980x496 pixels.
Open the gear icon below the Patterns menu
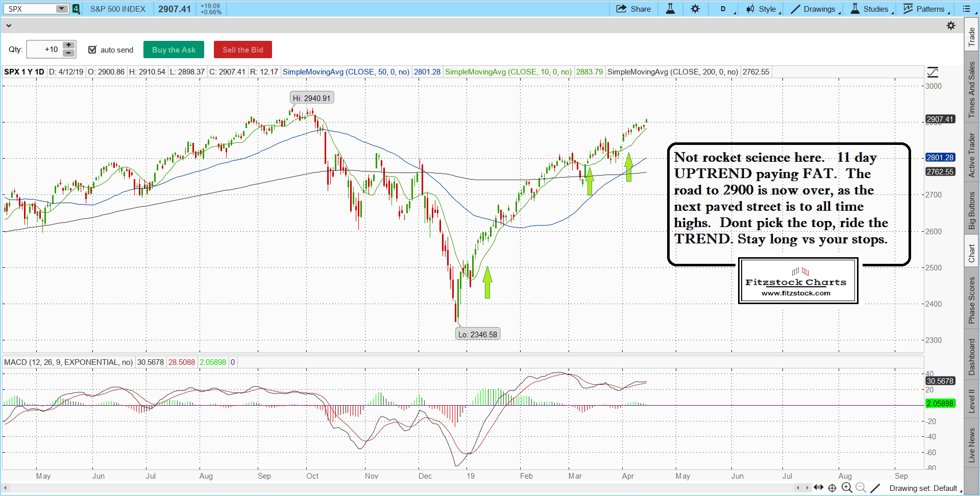point(950,26)
